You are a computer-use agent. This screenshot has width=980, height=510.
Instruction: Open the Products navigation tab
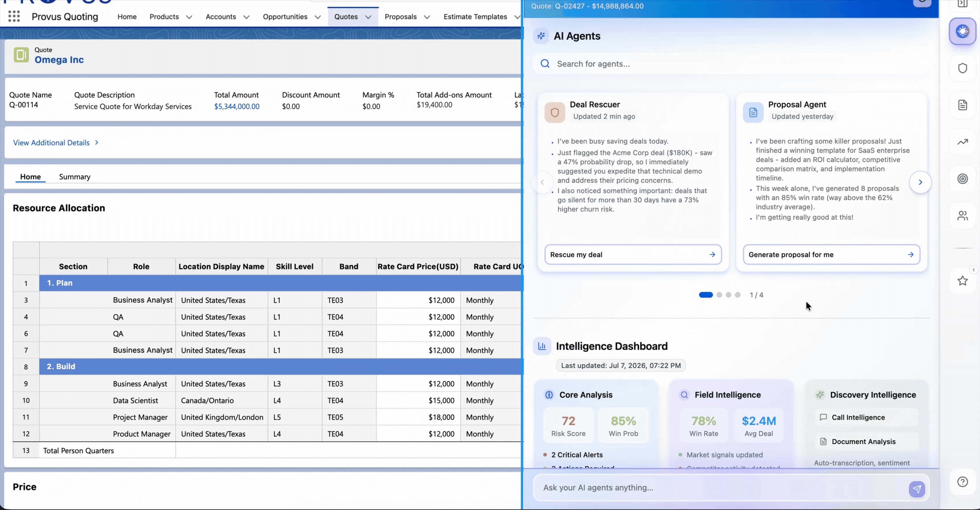[164, 17]
